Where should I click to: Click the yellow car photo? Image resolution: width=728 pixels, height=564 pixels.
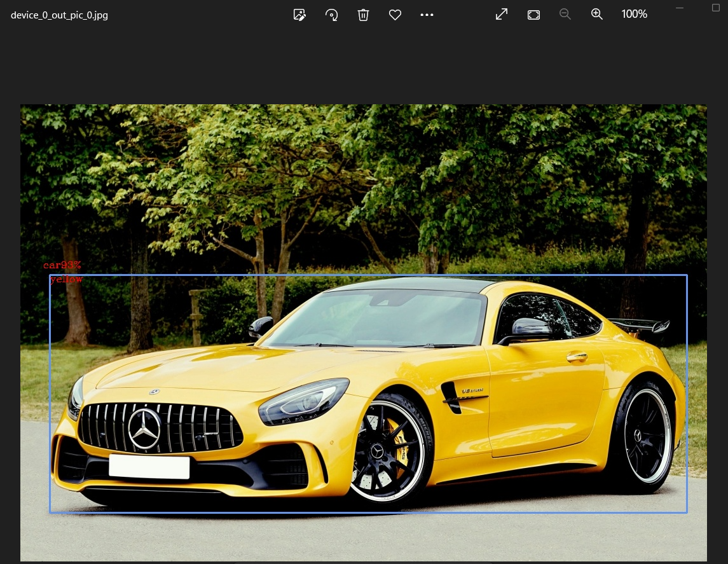click(364, 333)
